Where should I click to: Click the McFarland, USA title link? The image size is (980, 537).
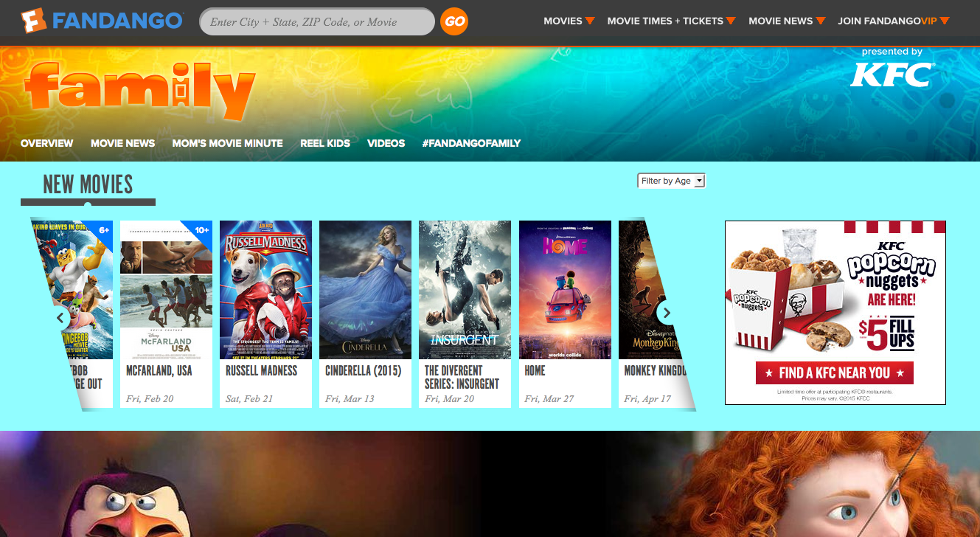pos(159,370)
